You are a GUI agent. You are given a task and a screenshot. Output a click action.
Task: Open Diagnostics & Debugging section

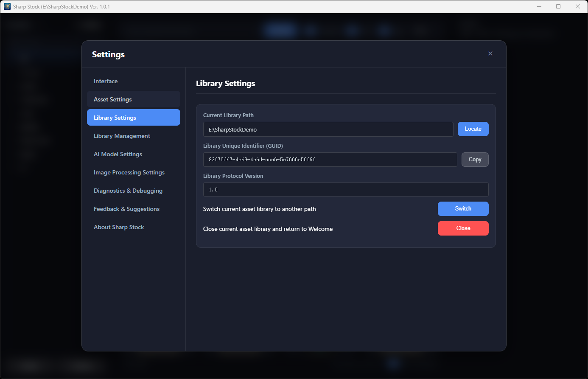pyautogui.click(x=134, y=191)
